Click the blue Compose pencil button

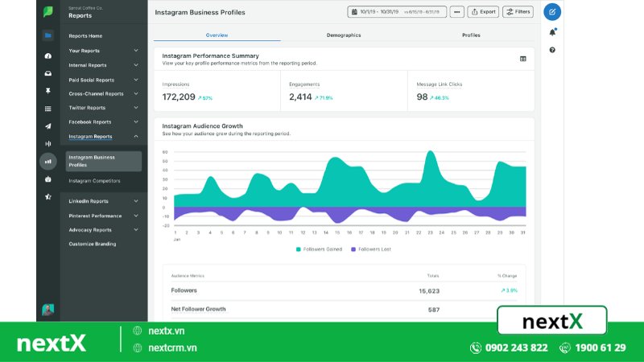[x=551, y=12]
